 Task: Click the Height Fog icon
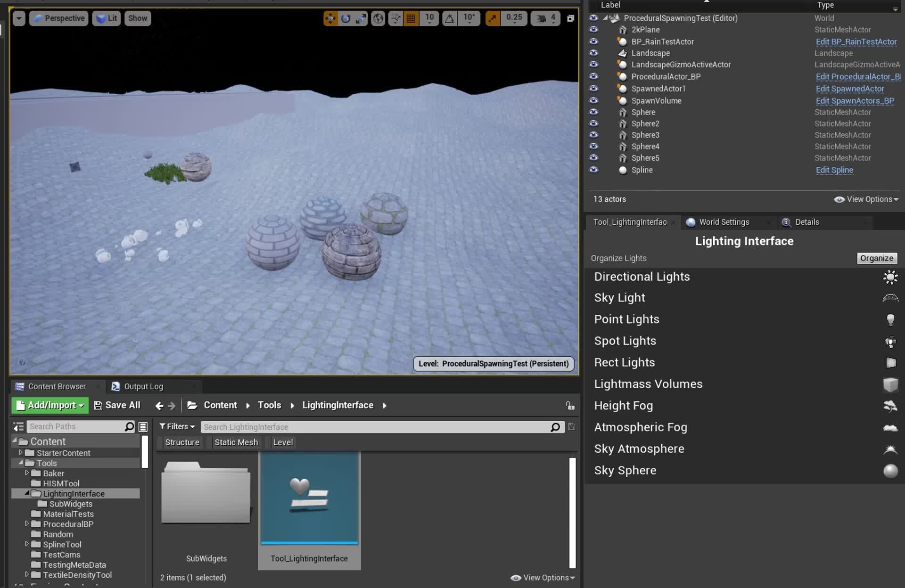890,406
